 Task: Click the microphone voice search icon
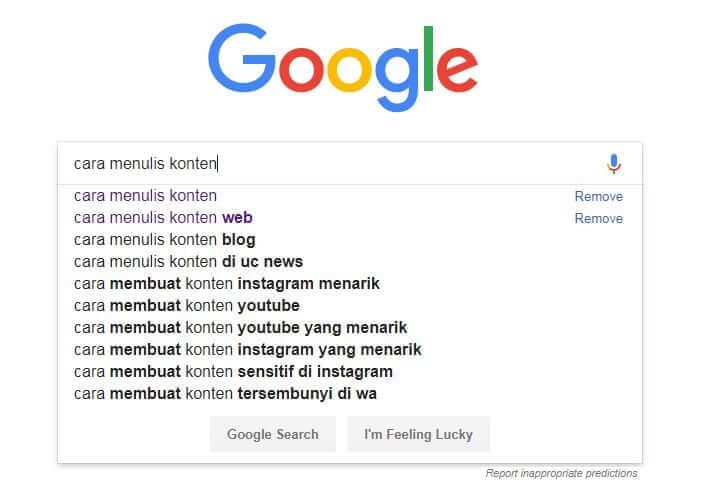coord(614,163)
